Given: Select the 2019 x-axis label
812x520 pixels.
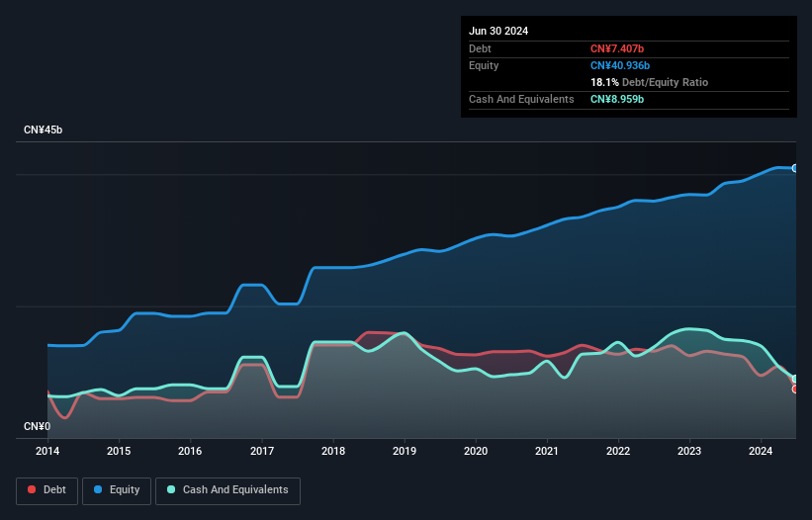Looking at the screenshot, I should [404, 451].
